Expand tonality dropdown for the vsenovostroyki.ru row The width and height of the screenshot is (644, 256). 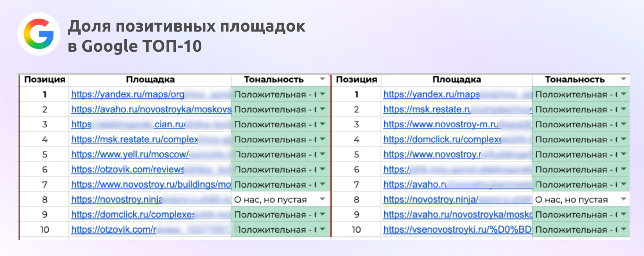[624, 229]
